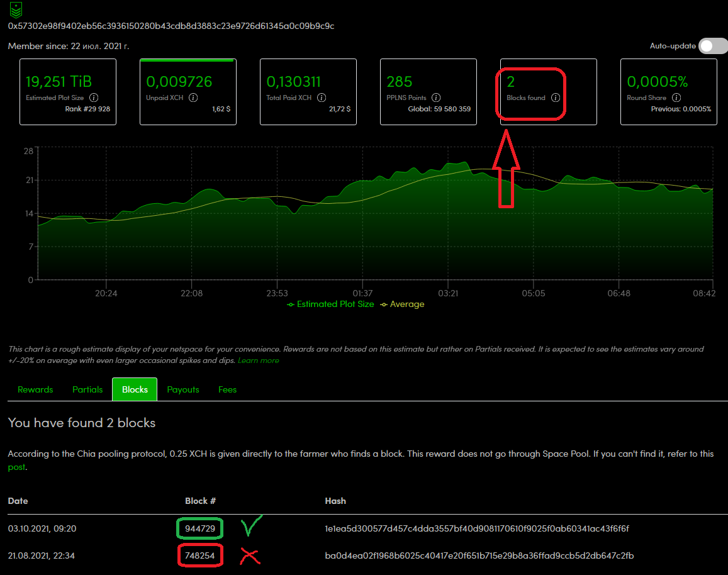Click the 1,62 $ unpaid amount
The width and height of the screenshot is (728, 575).
pyautogui.click(x=221, y=109)
